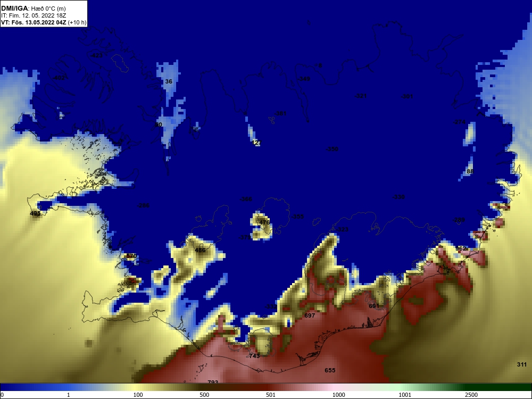Click the map value 311
The image size is (532, 399).
(522, 364)
